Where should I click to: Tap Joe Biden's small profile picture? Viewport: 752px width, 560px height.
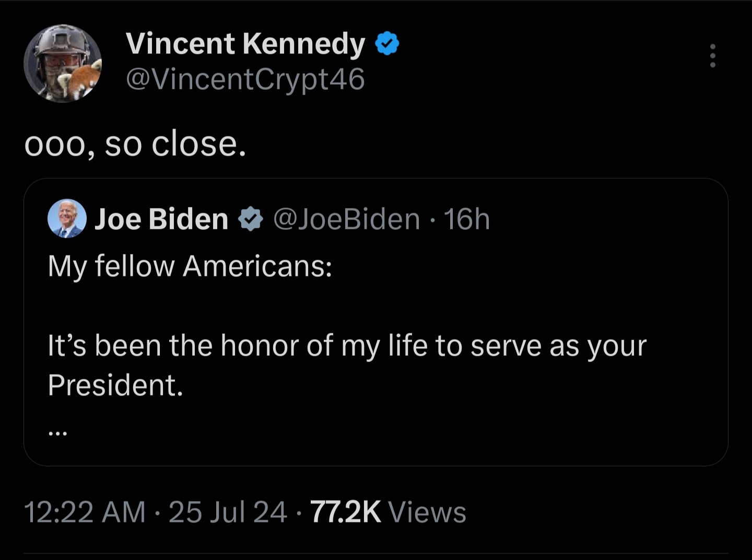67,218
